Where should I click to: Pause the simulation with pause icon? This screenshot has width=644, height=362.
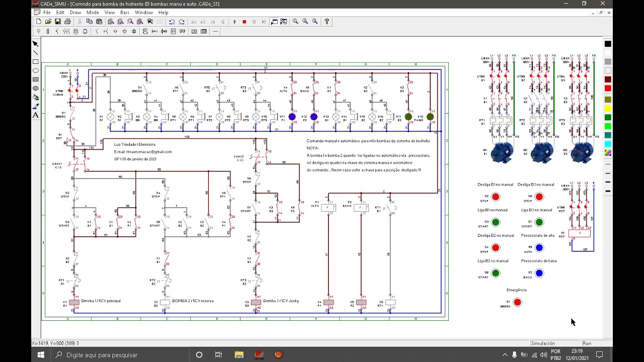(254, 22)
